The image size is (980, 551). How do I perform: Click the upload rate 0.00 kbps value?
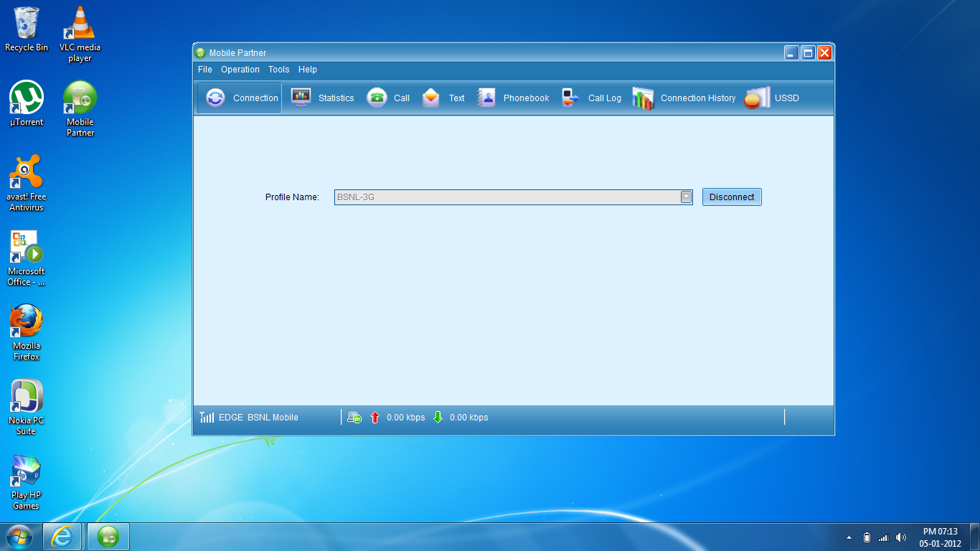click(x=406, y=418)
